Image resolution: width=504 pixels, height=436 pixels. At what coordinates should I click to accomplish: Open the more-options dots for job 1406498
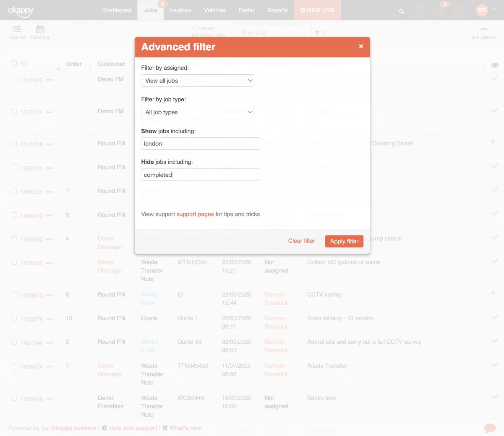coord(50,399)
